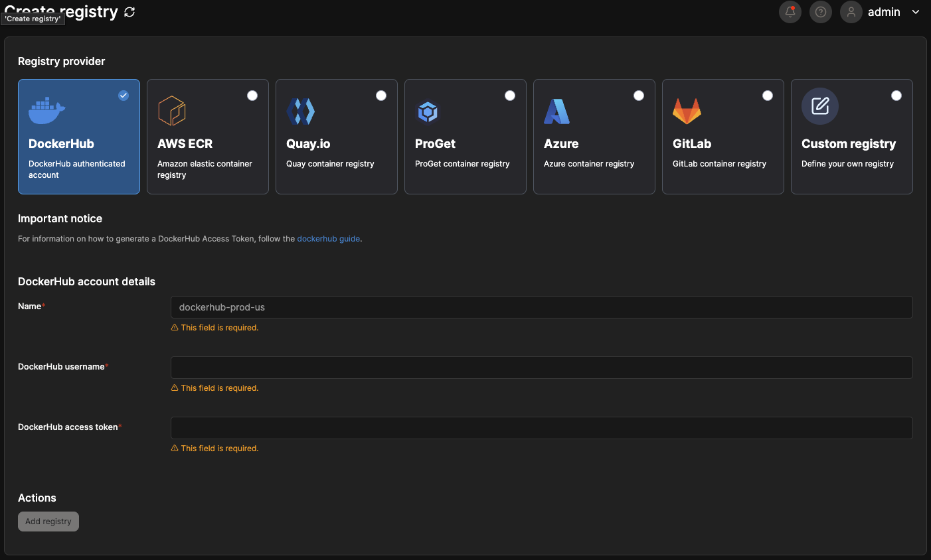
Task: Click the Docker whale logo
Action: click(x=46, y=111)
